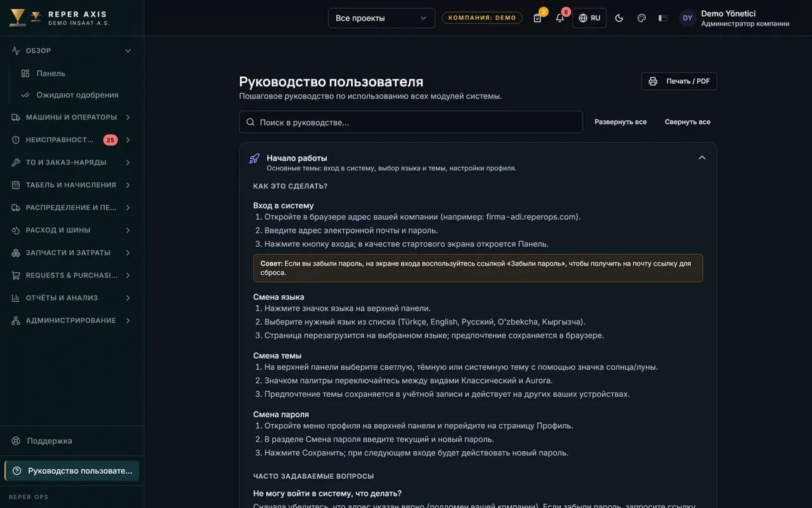812x508 pixels.
Task: Open the DY profile avatar menu
Action: 688,18
